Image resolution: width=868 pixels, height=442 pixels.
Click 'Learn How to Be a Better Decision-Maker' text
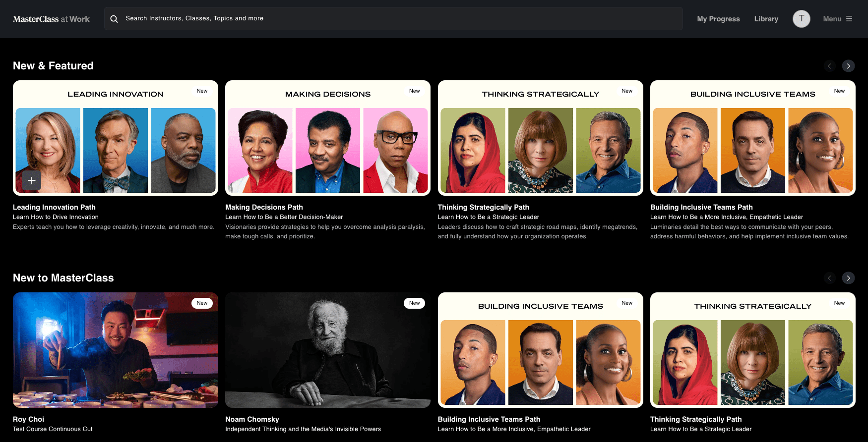(x=284, y=217)
